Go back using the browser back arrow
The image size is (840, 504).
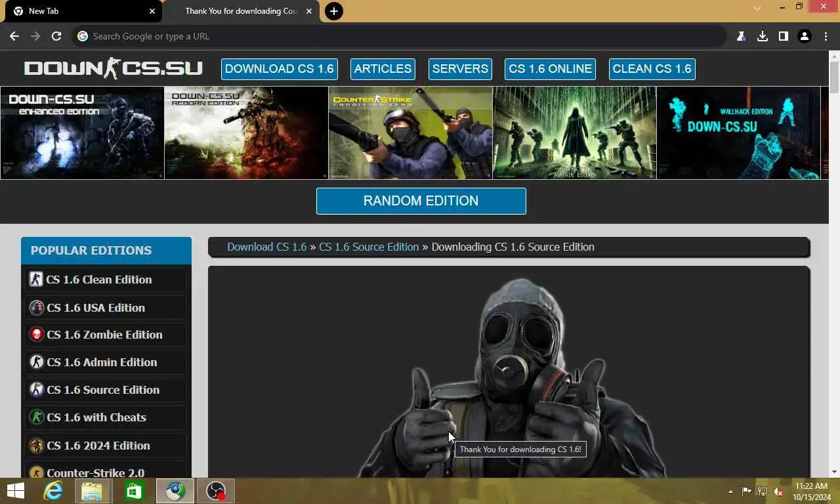click(14, 36)
